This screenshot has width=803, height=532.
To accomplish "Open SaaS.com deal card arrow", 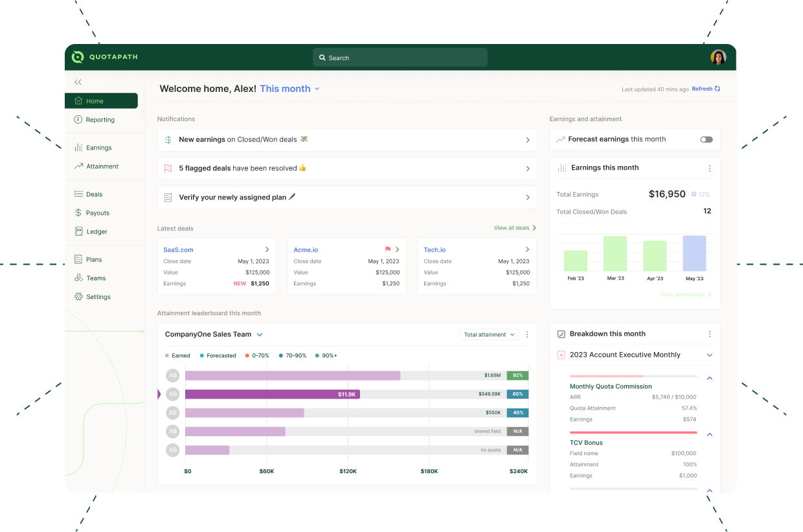I will click(x=267, y=250).
